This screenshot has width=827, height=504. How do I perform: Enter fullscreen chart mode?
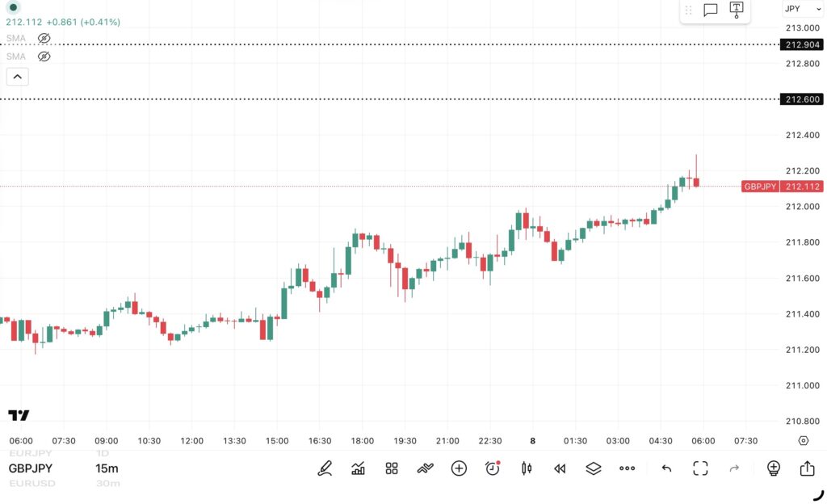(699, 468)
